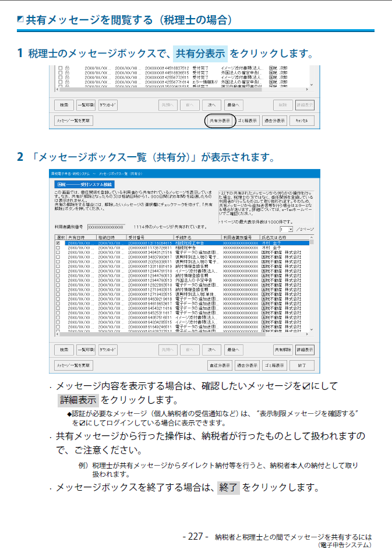
Task: Tick the first row checkbox in the top message list
Action: [60, 68]
